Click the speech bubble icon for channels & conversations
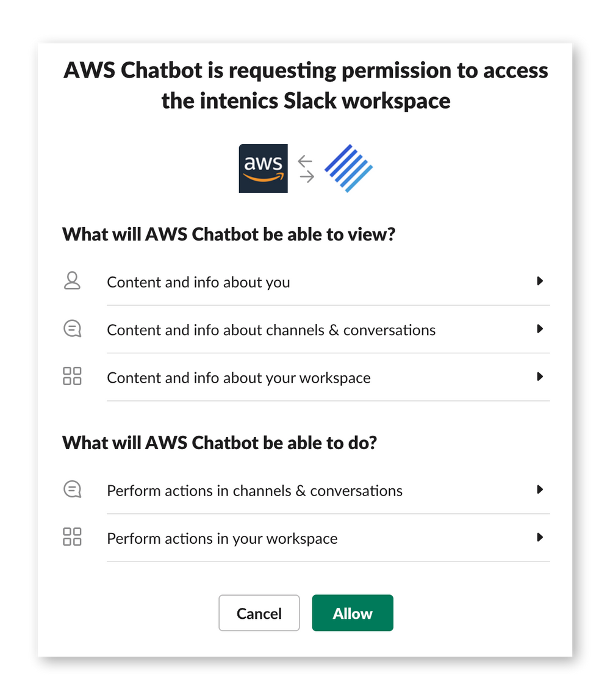This screenshot has width=610, height=700. pyautogui.click(x=72, y=328)
